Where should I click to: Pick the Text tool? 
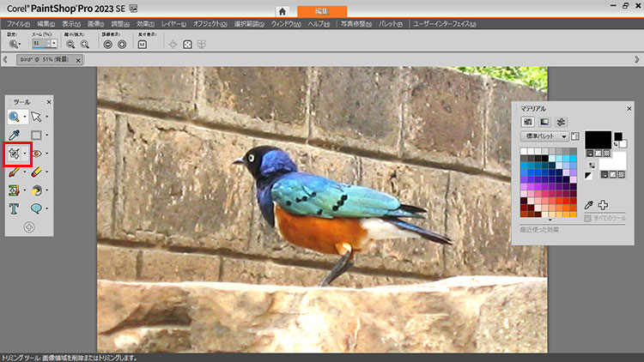[x=15, y=208]
